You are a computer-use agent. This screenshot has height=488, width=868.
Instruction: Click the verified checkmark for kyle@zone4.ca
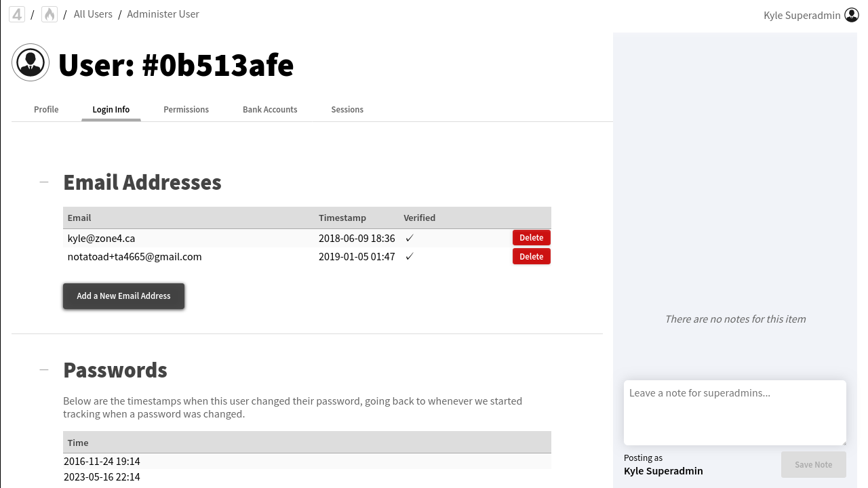(410, 239)
